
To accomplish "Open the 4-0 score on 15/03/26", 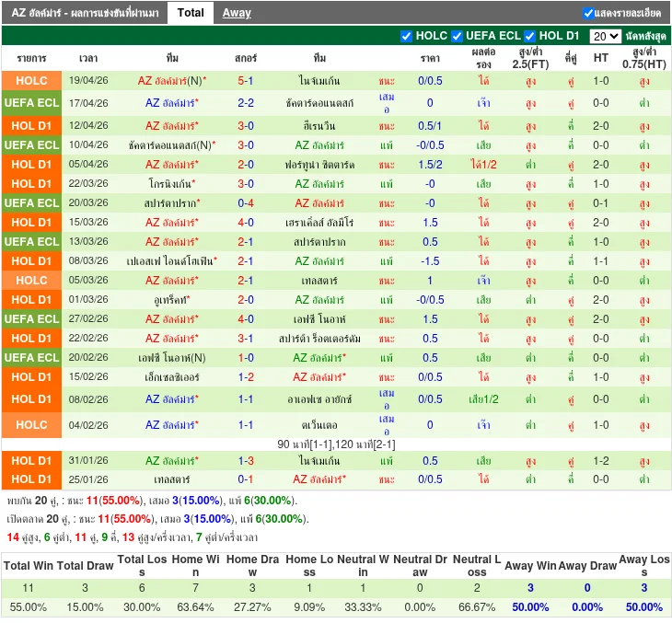I will 246,223.
